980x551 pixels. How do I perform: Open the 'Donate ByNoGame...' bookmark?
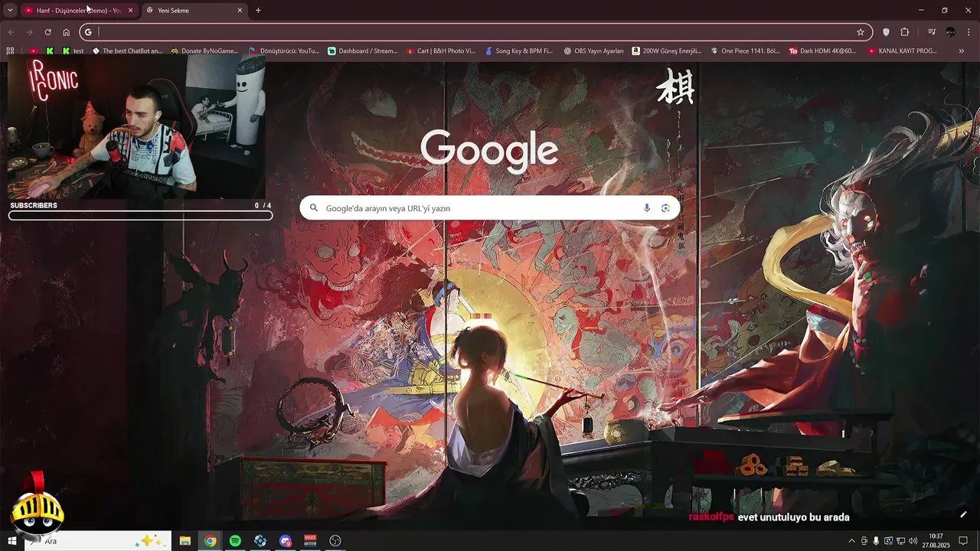point(205,51)
